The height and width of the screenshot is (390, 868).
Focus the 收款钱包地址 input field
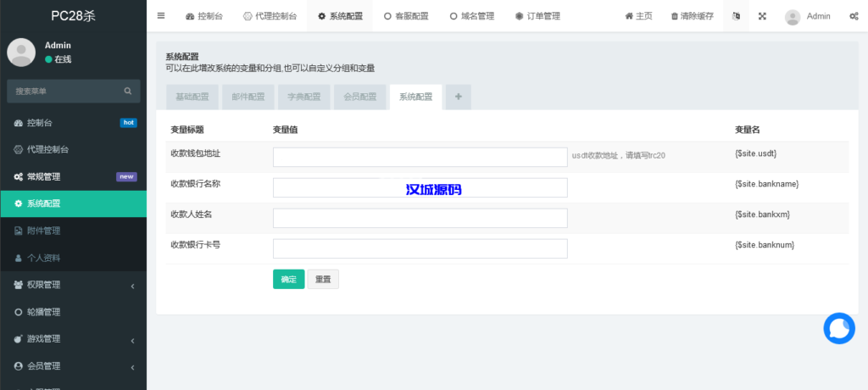[x=420, y=157]
